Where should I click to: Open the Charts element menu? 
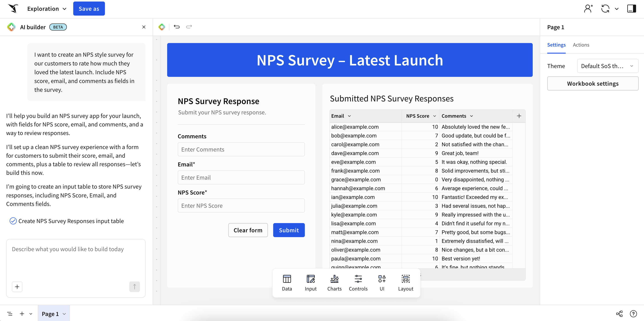point(334,283)
